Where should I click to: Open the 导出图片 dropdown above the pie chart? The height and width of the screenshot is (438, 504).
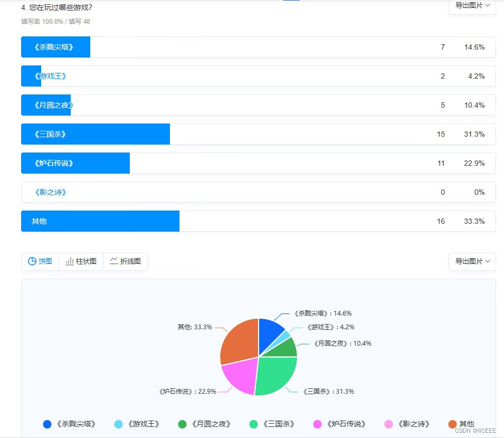pos(472,261)
